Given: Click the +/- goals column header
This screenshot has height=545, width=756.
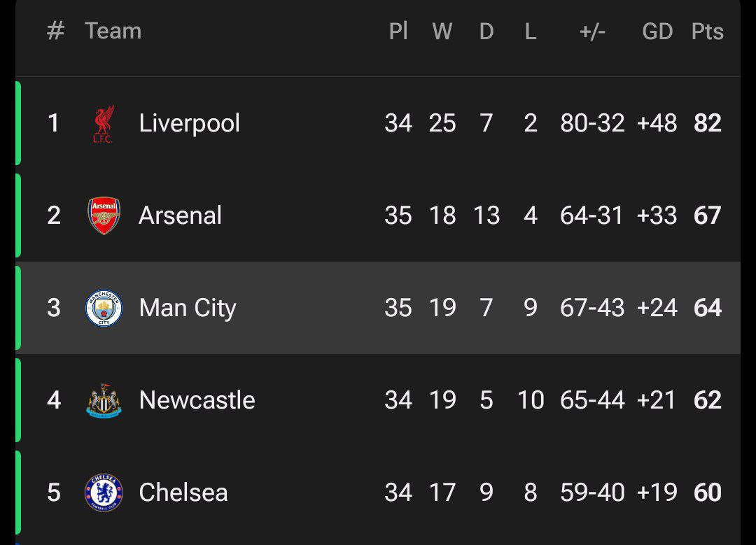Looking at the screenshot, I should click(x=592, y=31).
